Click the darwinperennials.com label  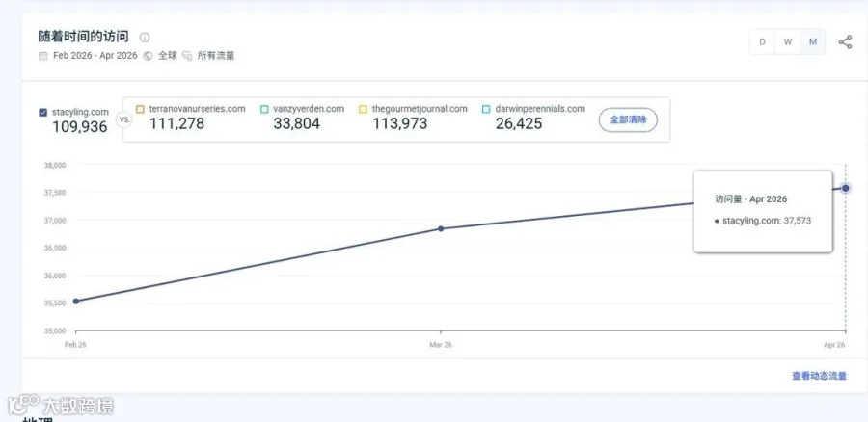540,109
